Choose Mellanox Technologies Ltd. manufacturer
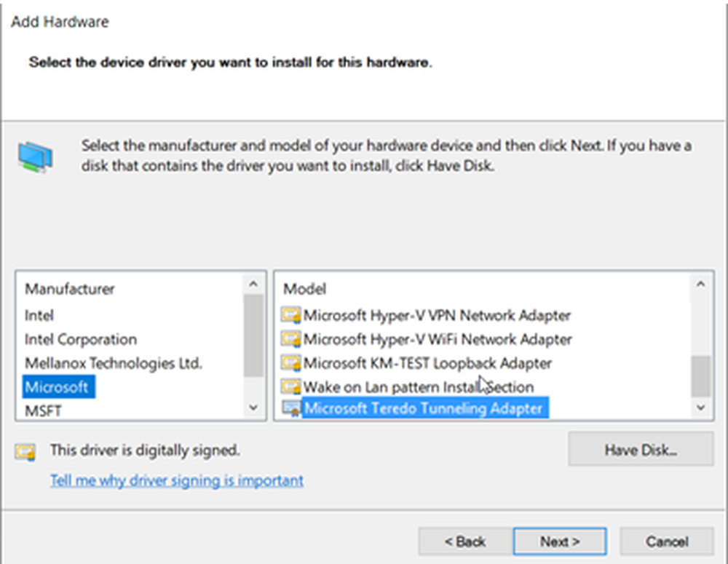The height and width of the screenshot is (564, 728). pos(114,363)
